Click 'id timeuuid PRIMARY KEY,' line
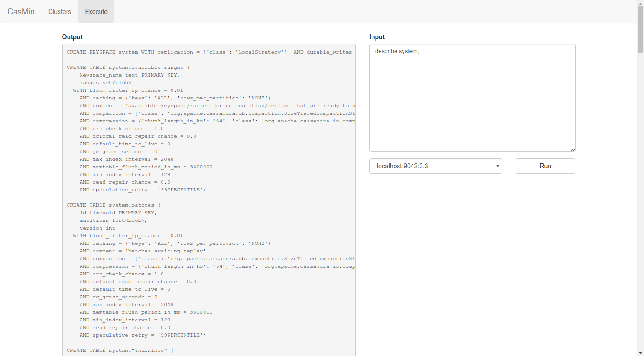This screenshot has height=356, width=644. pos(118,213)
